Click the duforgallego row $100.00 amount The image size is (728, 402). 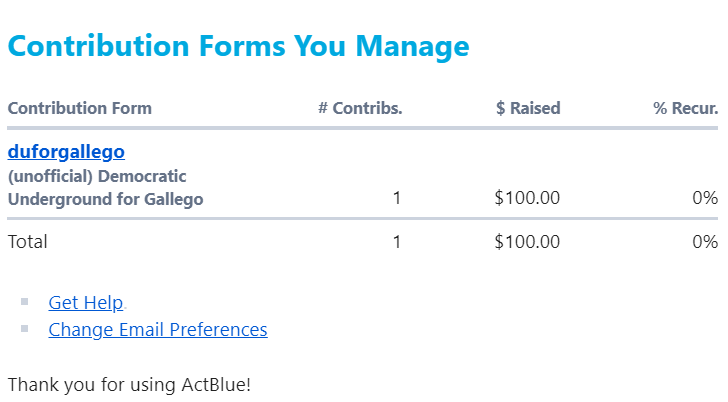(527, 198)
